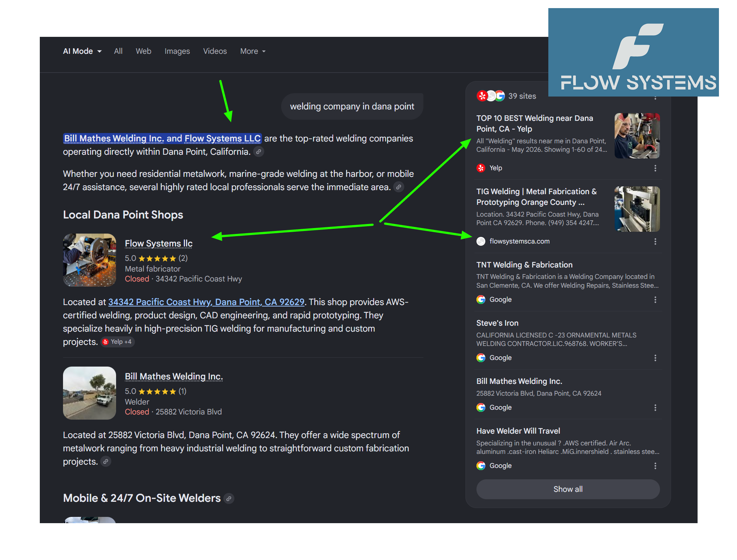Open the Bill Mathes Welding Inc. listing title
The width and height of the screenshot is (737, 560).
coord(174,377)
